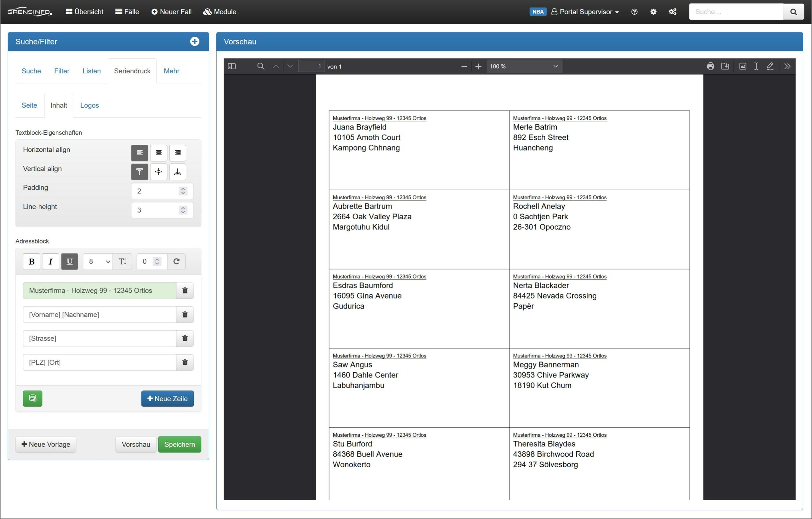The image size is (812, 519).
Task: Reset formatting with the refresh icon
Action: [x=176, y=262]
